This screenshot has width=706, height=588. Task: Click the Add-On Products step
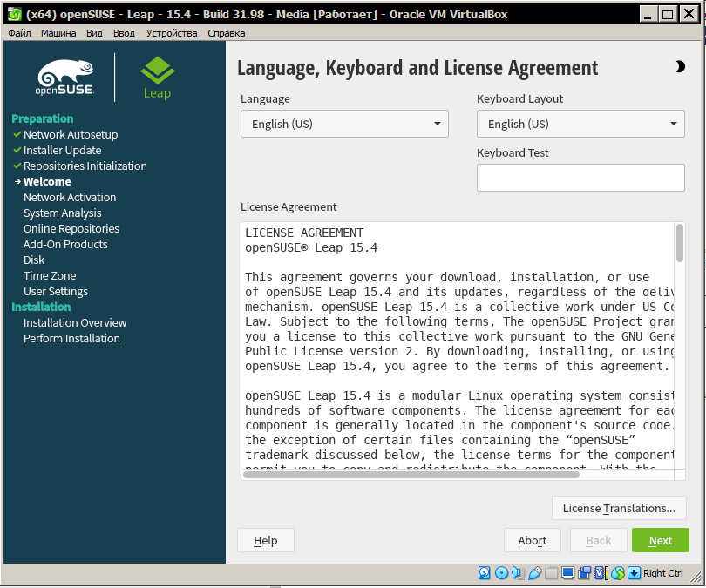coord(65,244)
